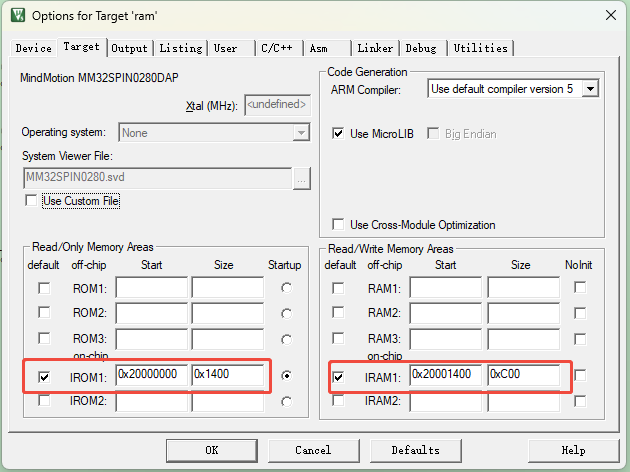Close the Options for Target dialog
This screenshot has height=472, width=630.
pos(608,16)
